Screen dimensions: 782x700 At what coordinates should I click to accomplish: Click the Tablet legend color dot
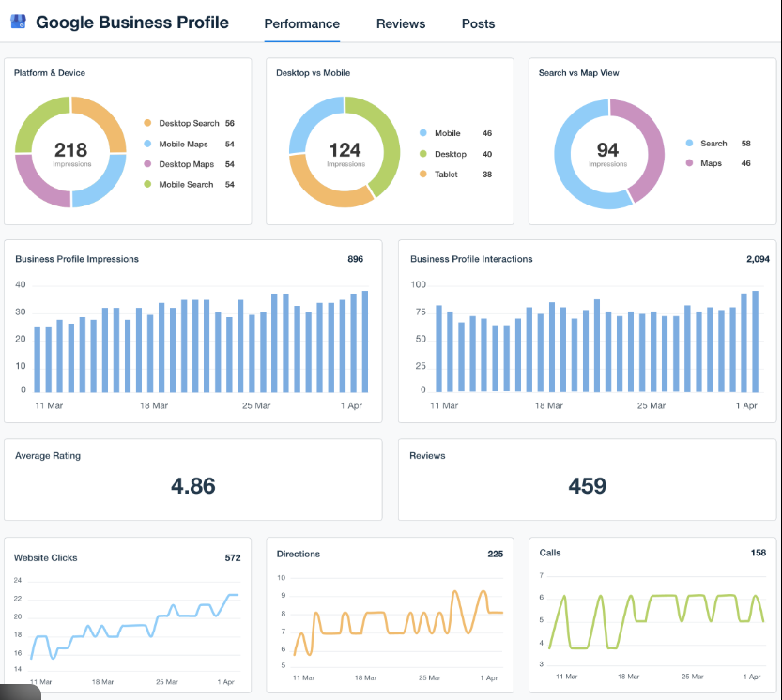click(x=422, y=175)
